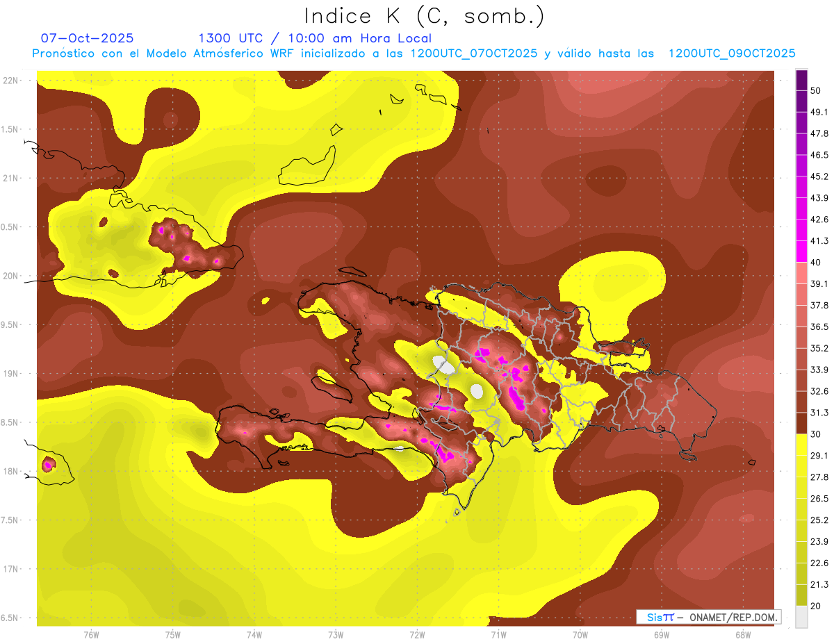Select the SisTT – ONAMET/REP.DOM. watermark
This screenshot has width=834, height=644.
tap(708, 617)
